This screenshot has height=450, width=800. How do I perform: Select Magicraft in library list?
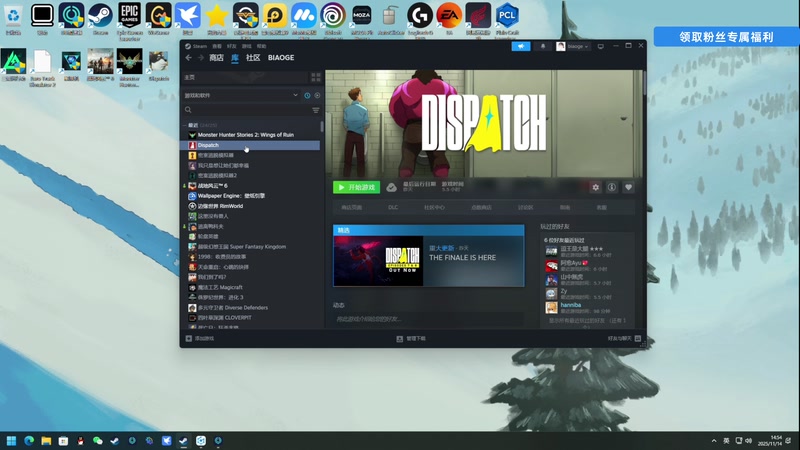250,287
